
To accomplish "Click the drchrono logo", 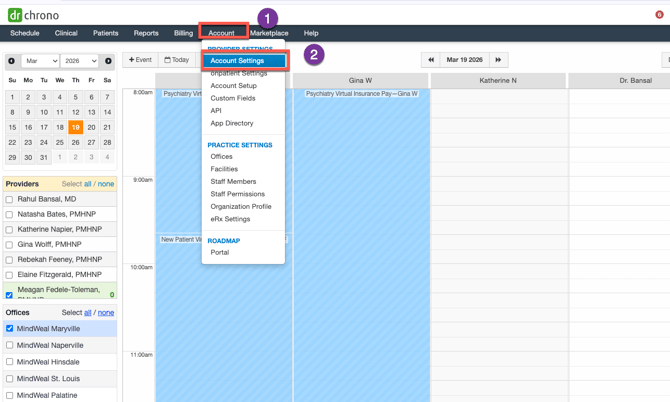I will (33, 14).
